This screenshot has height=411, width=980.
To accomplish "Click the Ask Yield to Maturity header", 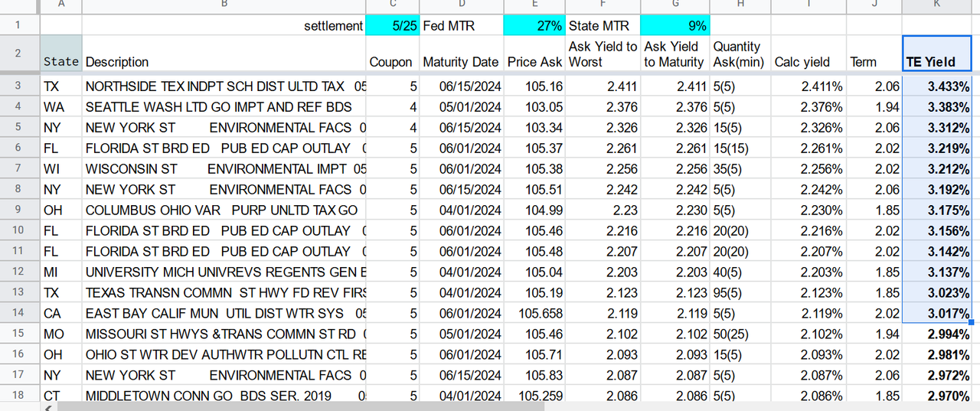I will tap(675, 54).
